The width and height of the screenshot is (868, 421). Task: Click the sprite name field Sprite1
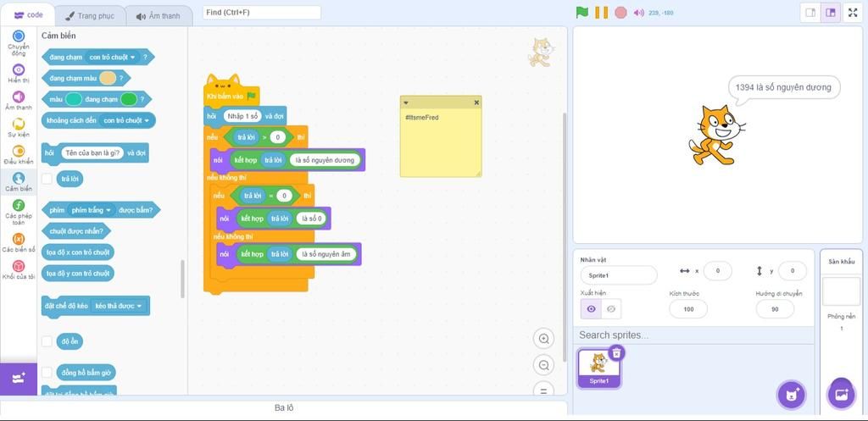click(618, 275)
